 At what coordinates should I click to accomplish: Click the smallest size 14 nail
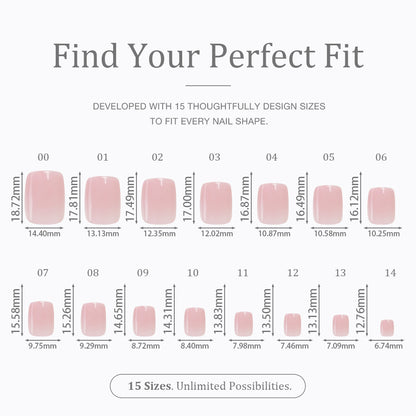(387, 328)
